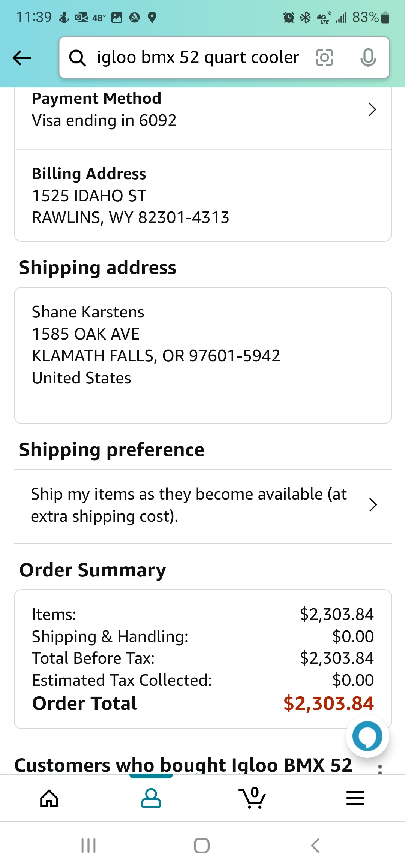Tap the back arrow beside search bar
Image resolution: width=405 pixels, height=868 pixels.
tap(22, 58)
